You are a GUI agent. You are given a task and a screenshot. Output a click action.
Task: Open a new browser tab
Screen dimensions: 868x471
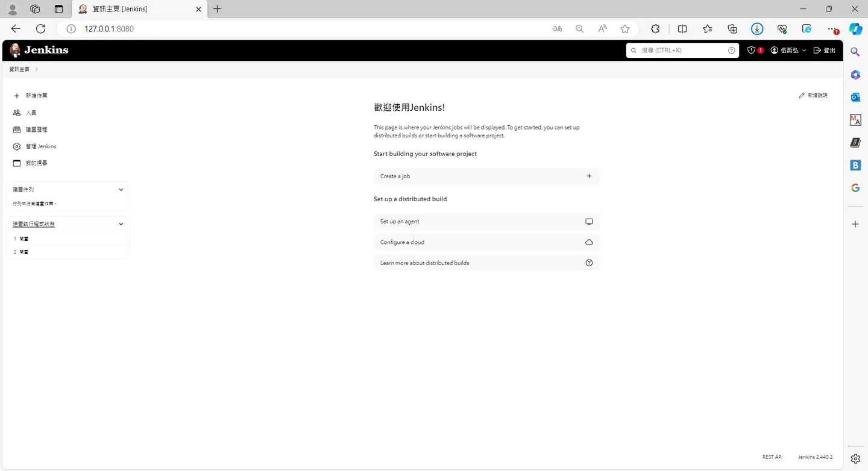218,9
